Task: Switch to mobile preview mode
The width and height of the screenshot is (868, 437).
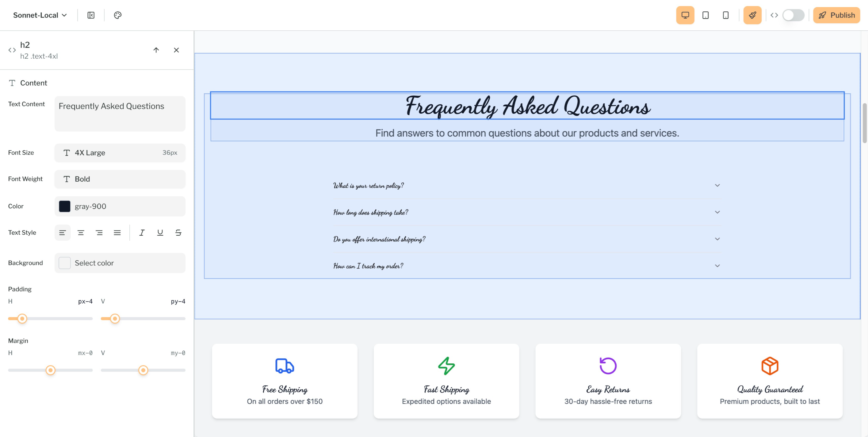Action: 726,15
